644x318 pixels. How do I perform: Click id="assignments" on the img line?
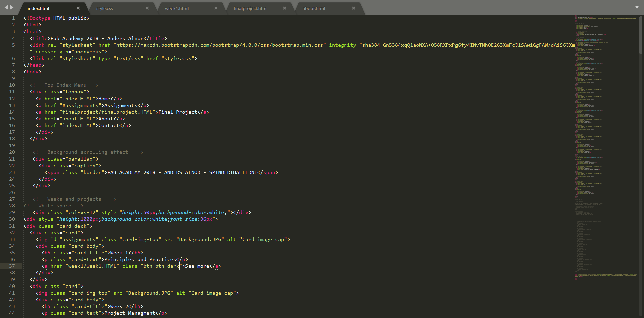74,239
